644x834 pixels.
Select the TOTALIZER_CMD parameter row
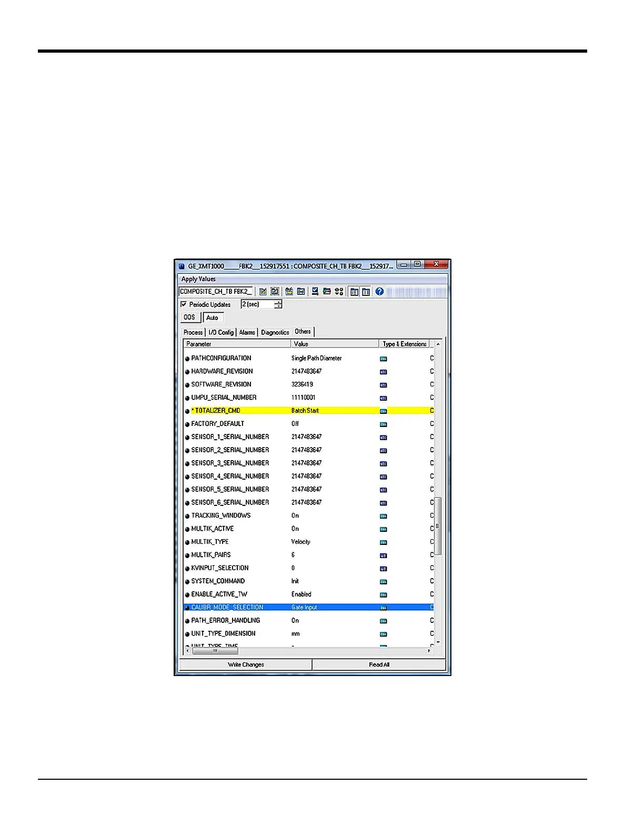309,411
